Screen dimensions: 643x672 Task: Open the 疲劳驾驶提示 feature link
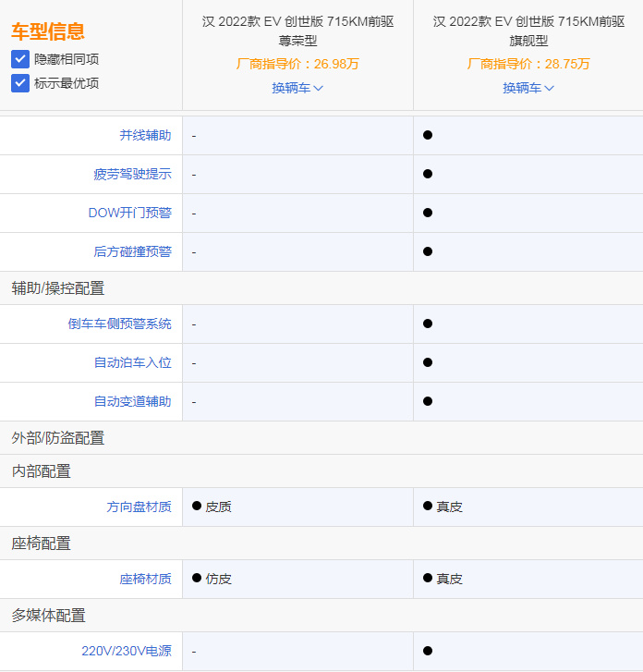point(132,174)
